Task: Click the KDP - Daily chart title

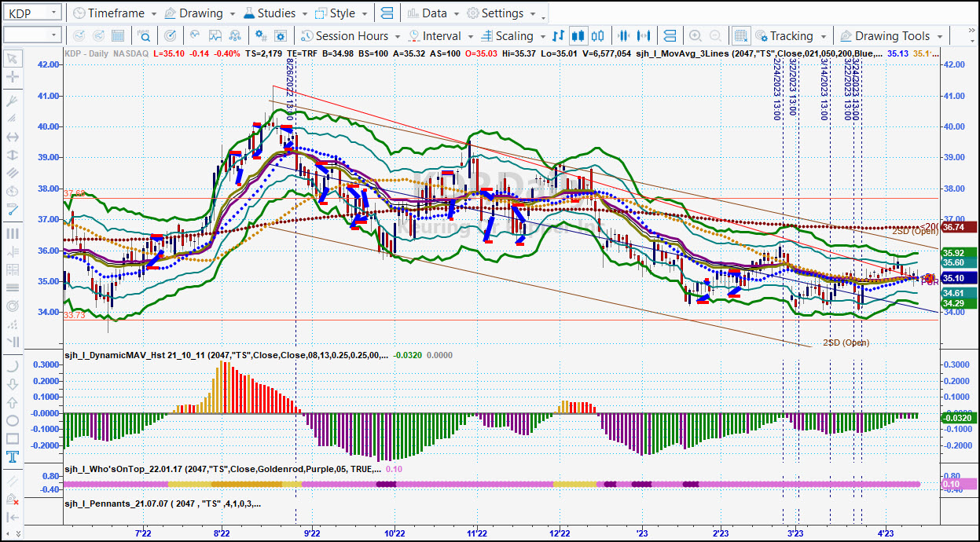Action: pyautogui.click(x=87, y=53)
